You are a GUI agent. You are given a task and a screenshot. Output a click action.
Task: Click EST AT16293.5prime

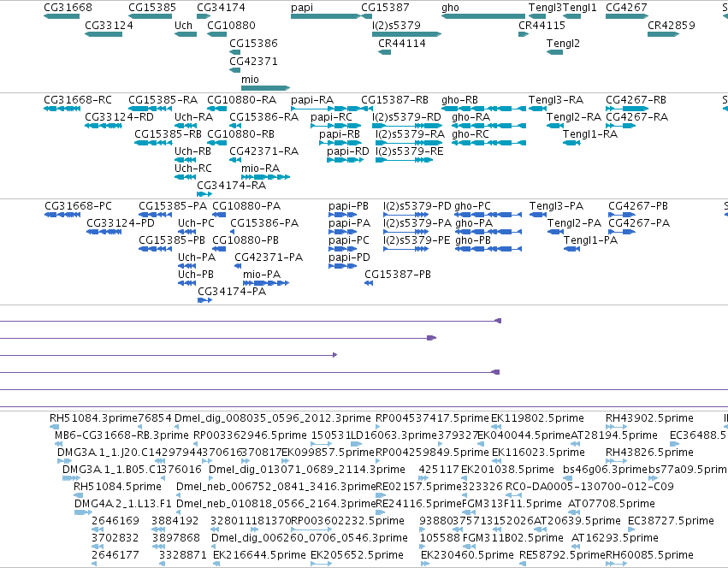577,547
